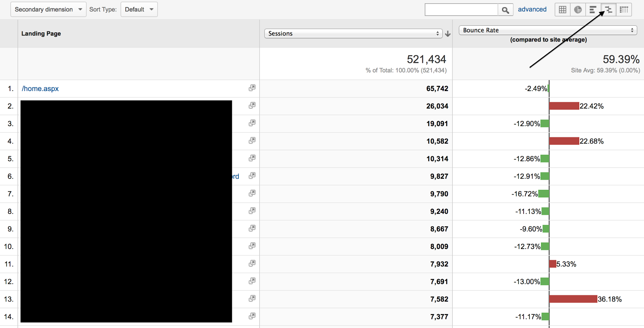This screenshot has height=328, width=644.
Task: Click the 9,240 sessions value
Action: pyautogui.click(x=439, y=211)
